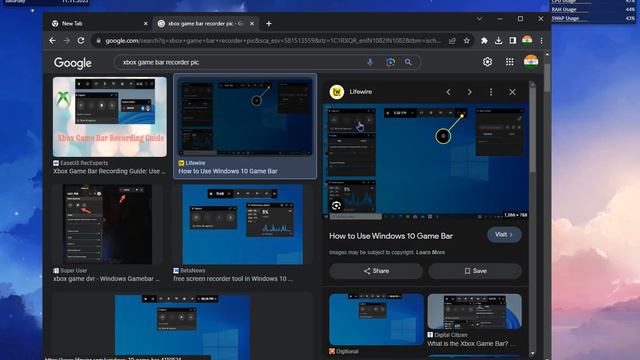640x360 pixels.
Task: Open the free screen recorder tool caption link
Action: [x=233, y=278]
